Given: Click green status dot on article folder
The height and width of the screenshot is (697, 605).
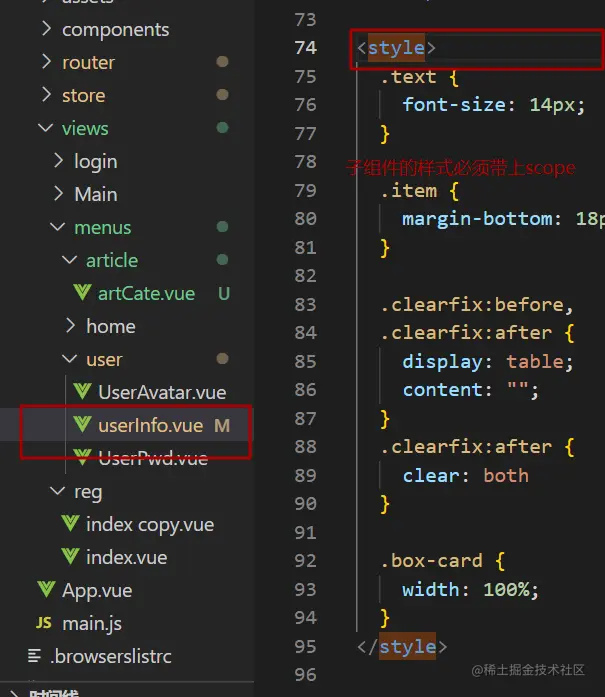Looking at the screenshot, I should pos(222,260).
